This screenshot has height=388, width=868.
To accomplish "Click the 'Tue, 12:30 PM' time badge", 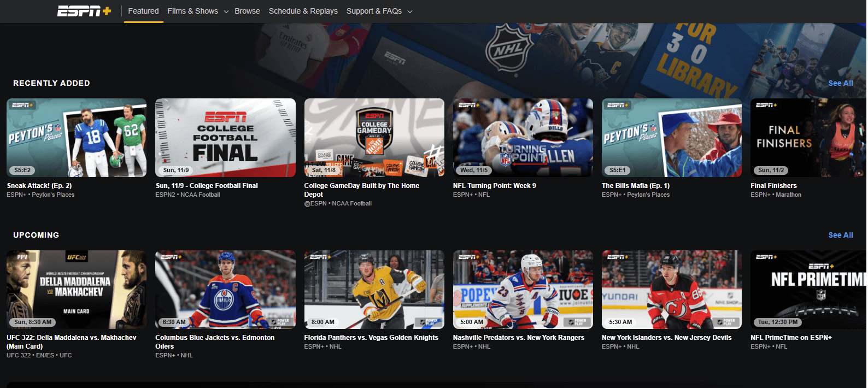I will tap(778, 322).
